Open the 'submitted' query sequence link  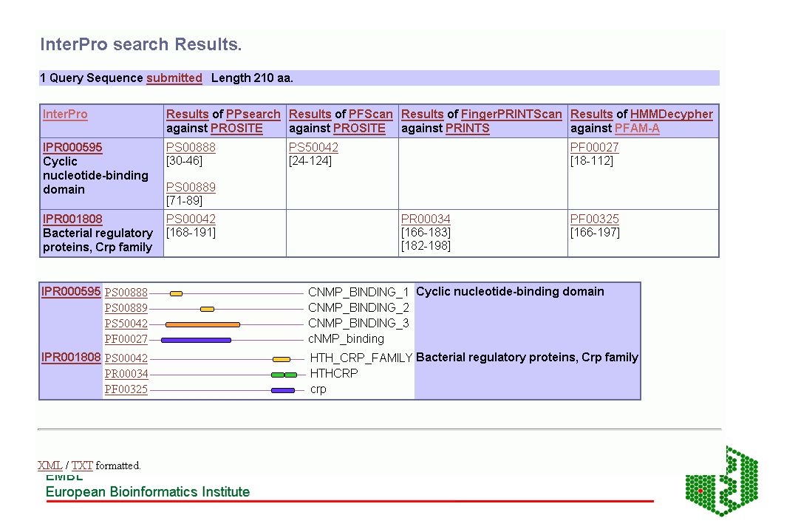tap(174, 78)
